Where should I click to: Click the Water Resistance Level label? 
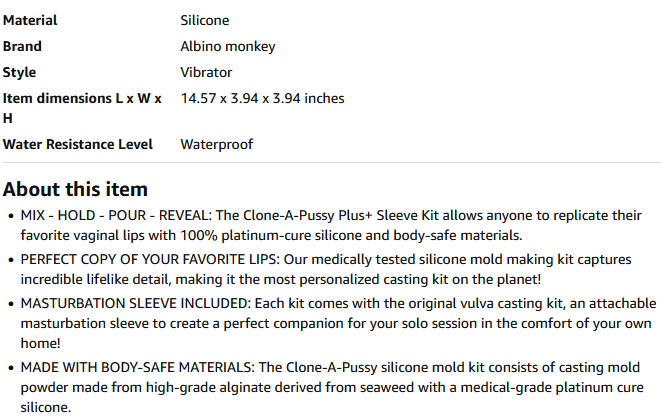[x=78, y=144]
